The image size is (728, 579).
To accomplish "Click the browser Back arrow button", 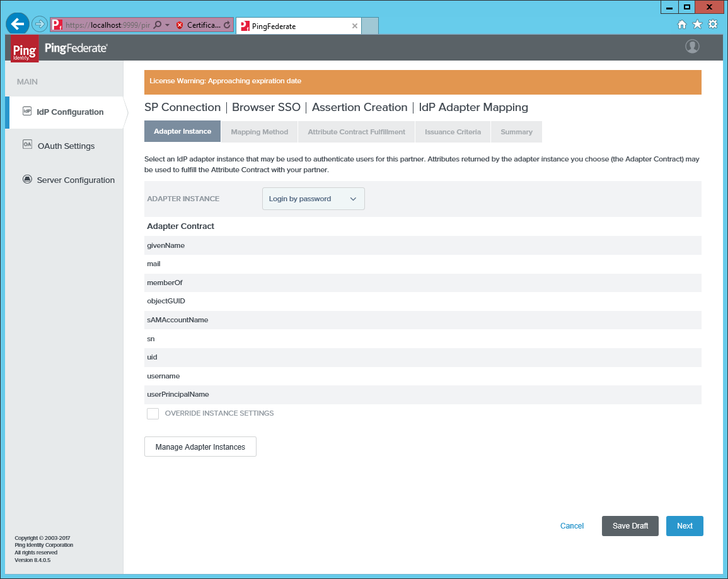I will pos(18,24).
